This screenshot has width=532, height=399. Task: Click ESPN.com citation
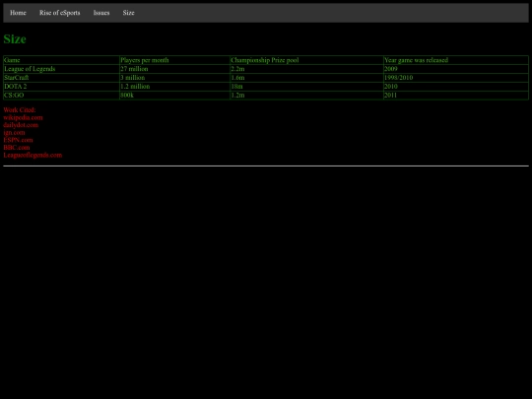pos(18,140)
